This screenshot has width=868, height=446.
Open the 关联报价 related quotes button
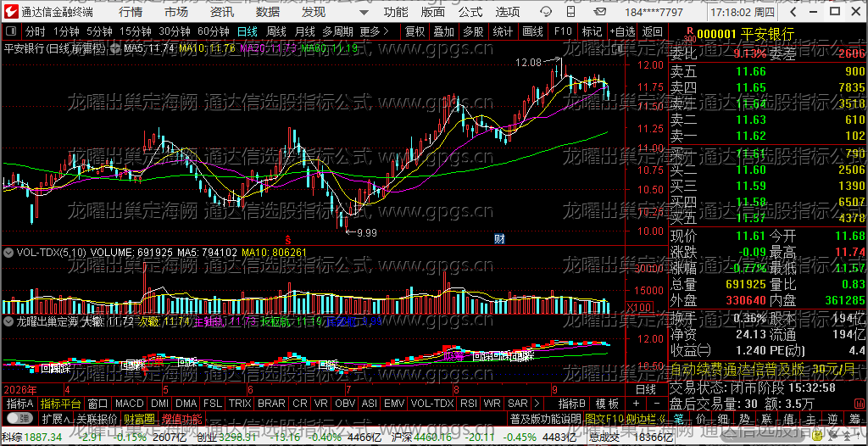97,418
